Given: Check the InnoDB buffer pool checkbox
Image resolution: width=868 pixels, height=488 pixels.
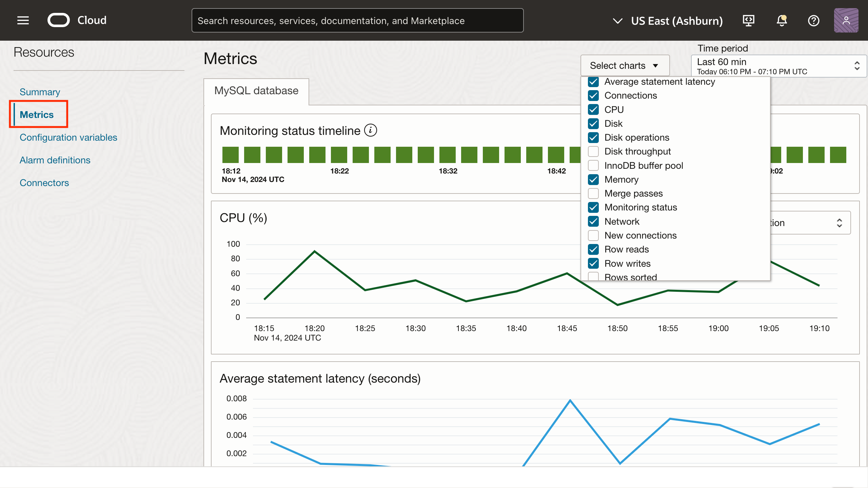Looking at the screenshot, I should click(x=593, y=166).
